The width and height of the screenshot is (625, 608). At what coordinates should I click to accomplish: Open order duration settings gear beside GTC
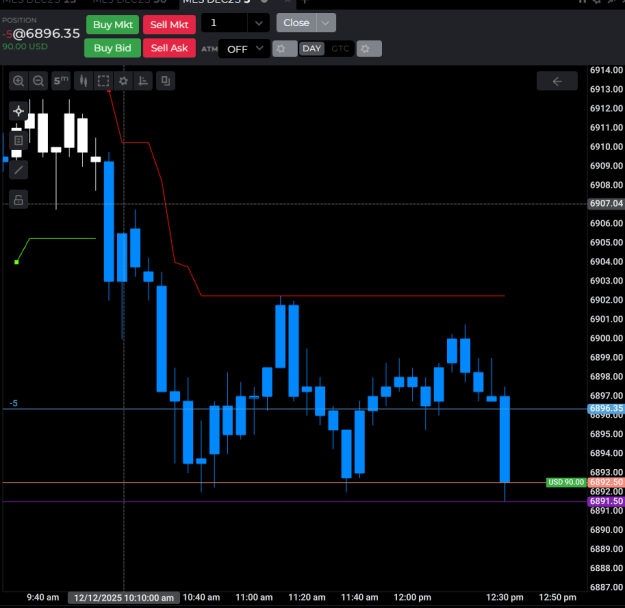(x=369, y=49)
